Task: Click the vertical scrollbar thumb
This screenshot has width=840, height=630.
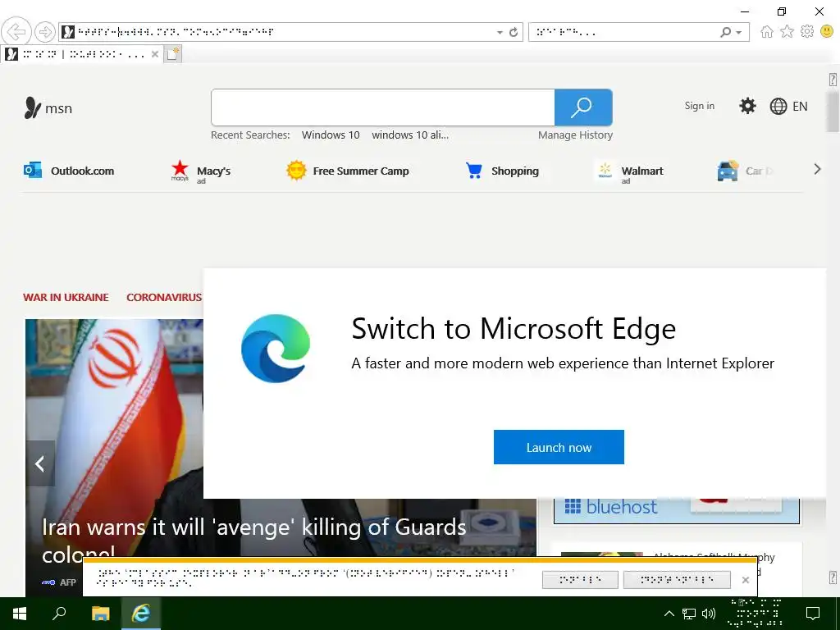Action: click(x=833, y=112)
